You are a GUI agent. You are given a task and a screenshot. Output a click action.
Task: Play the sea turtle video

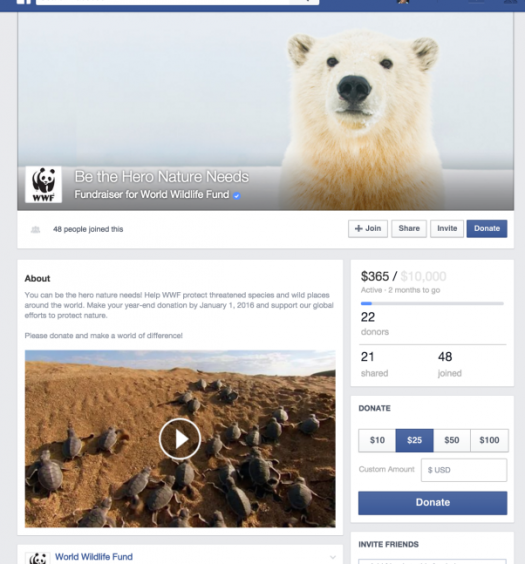[x=180, y=439]
